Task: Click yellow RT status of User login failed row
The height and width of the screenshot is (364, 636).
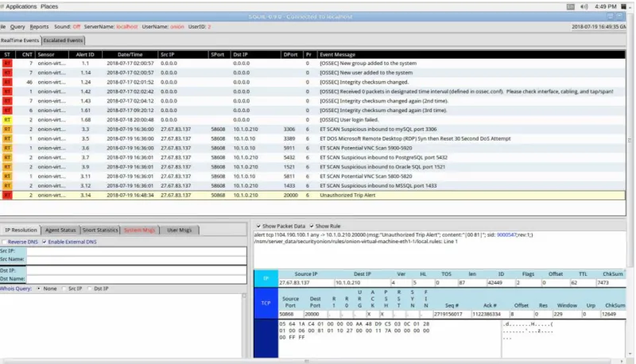Action: pyautogui.click(x=7, y=120)
